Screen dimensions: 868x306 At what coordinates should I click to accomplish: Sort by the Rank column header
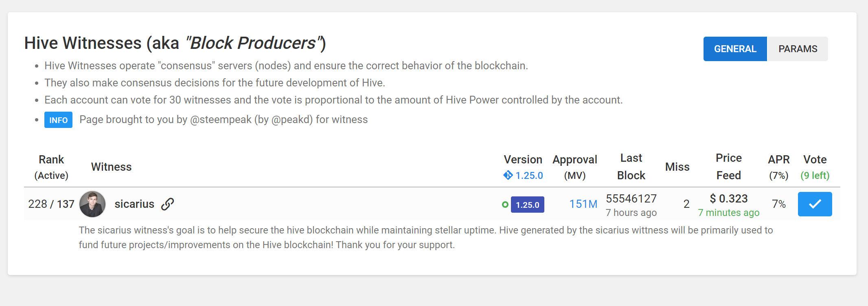(51, 167)
